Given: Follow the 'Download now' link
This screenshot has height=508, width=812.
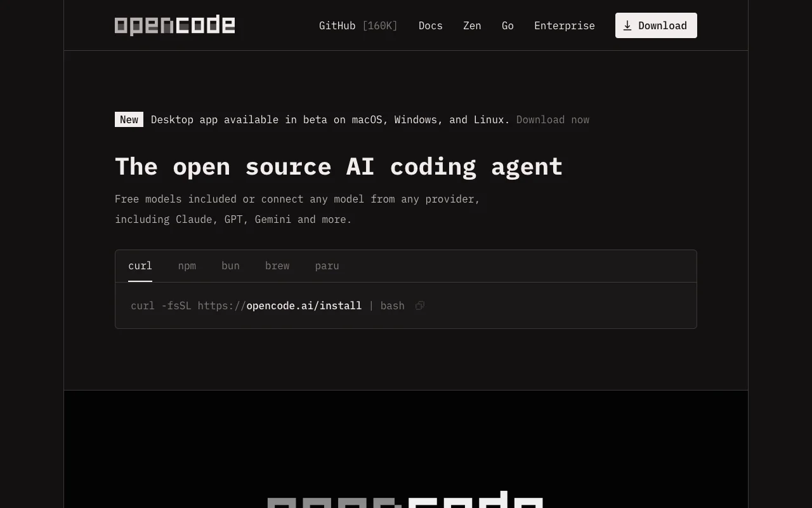Looking at the screenshot, I should (553, 119).
